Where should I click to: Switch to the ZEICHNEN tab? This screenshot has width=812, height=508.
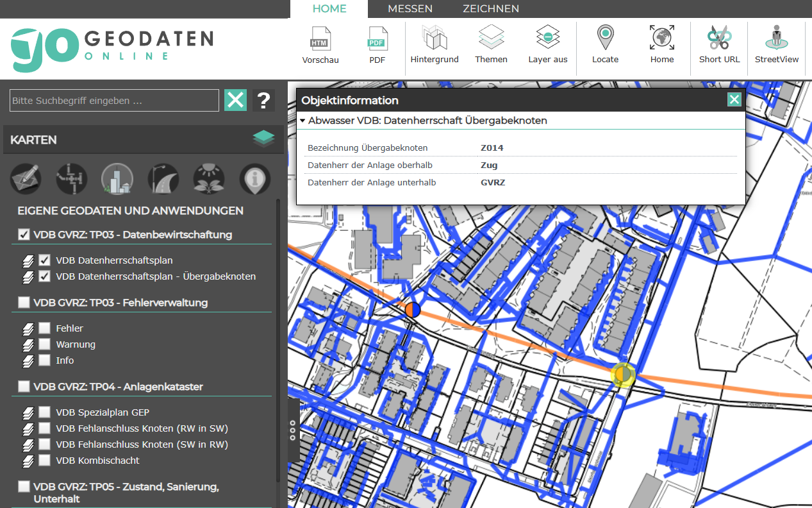490,9
